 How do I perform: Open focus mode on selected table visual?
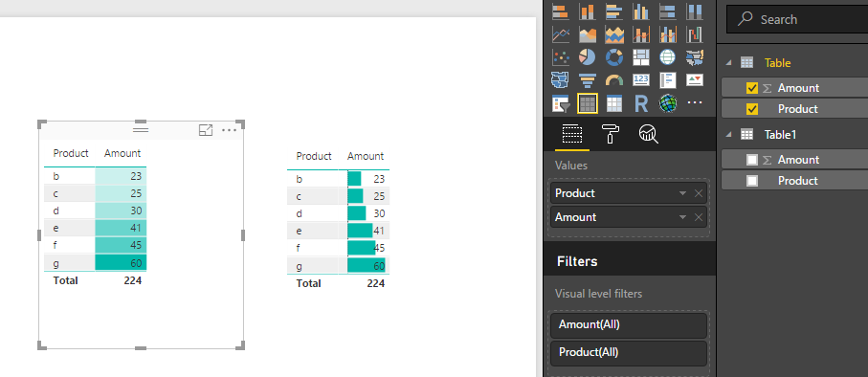click(x=206, y=130)
